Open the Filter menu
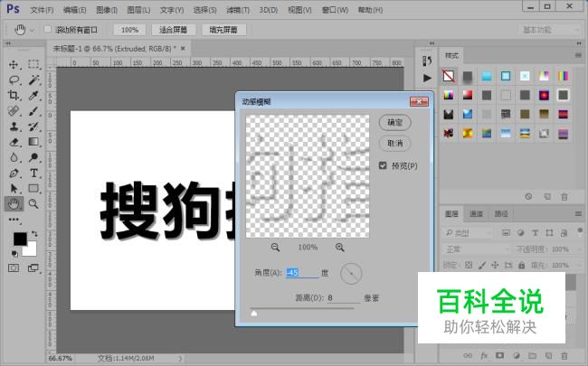 [x=238, y=10]
